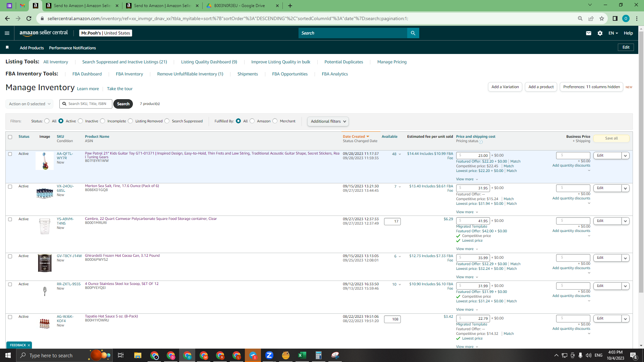Click the available quantity field showing 108
The height and width of the screenshot is (362, 644).
392,319
